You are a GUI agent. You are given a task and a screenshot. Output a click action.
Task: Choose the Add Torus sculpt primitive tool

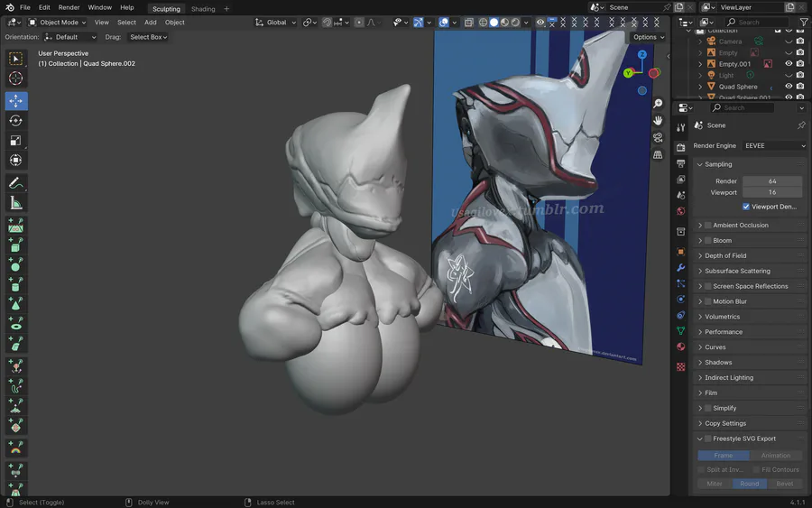[16, 323]
